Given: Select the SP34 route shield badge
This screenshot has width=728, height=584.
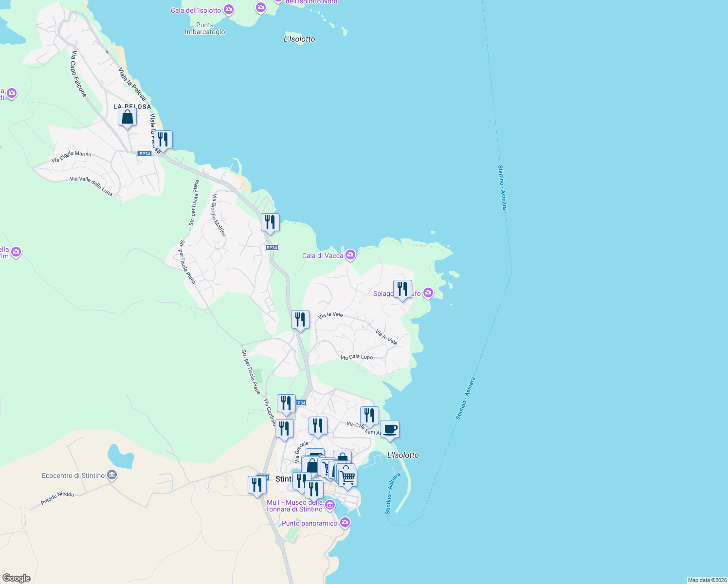Looking at the screenshot, I should click(x=273, y=247).
